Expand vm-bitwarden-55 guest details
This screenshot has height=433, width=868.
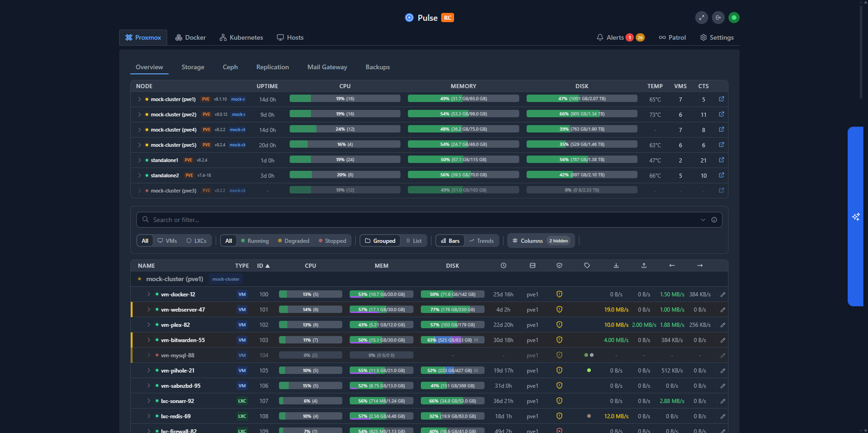pos(149,340)
